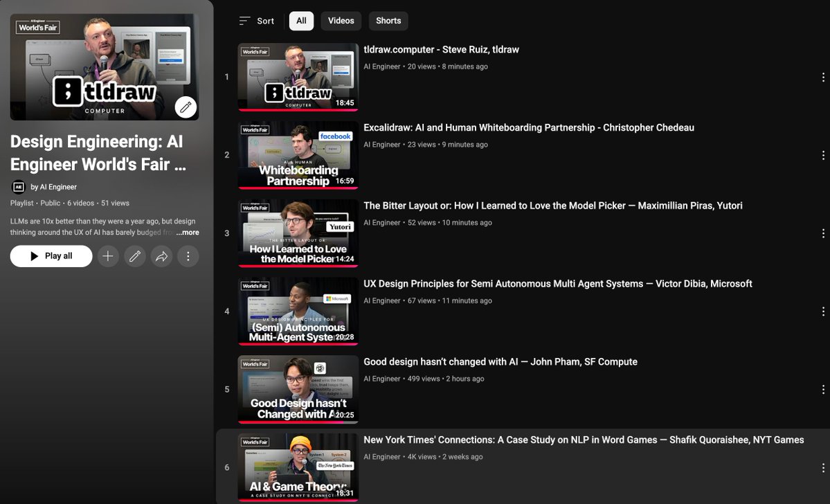Click AI Engineer under Good design video

[x=381, y=379]
